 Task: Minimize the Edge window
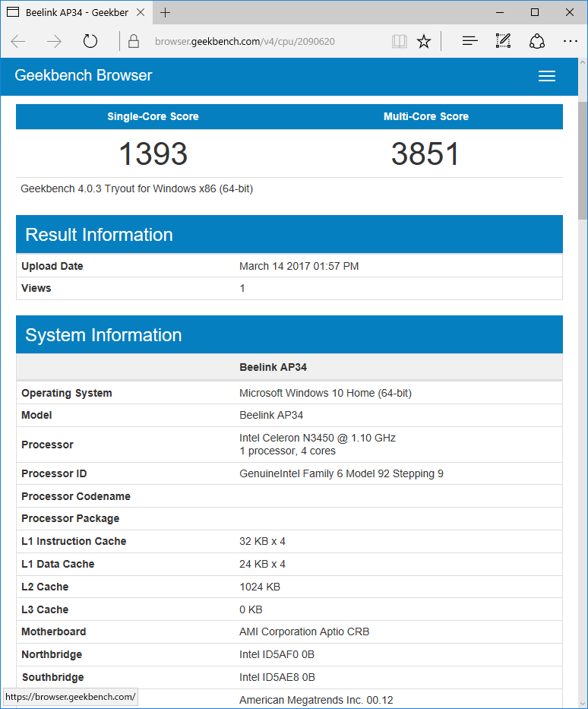[499, 13]
